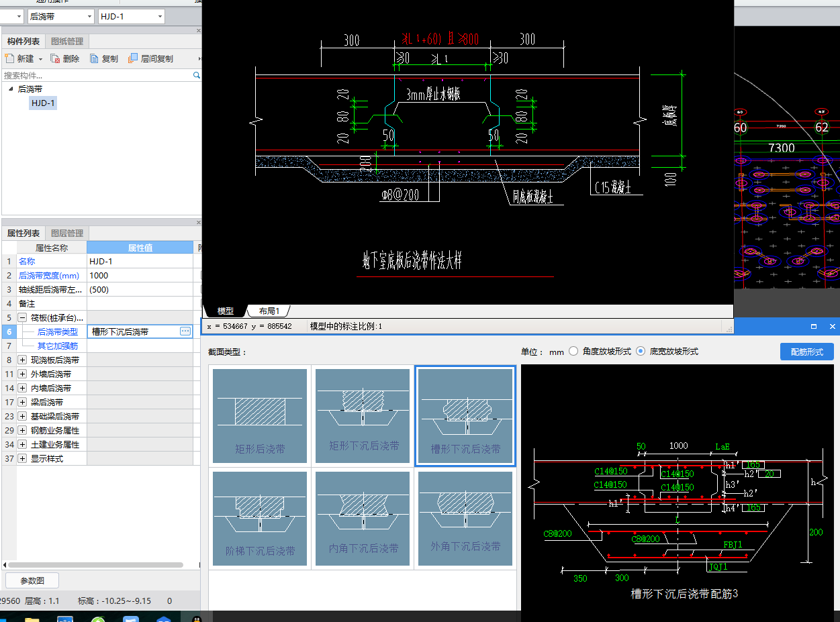Click the green C8@200 rebar label near FBJ1

coord(645,539)
